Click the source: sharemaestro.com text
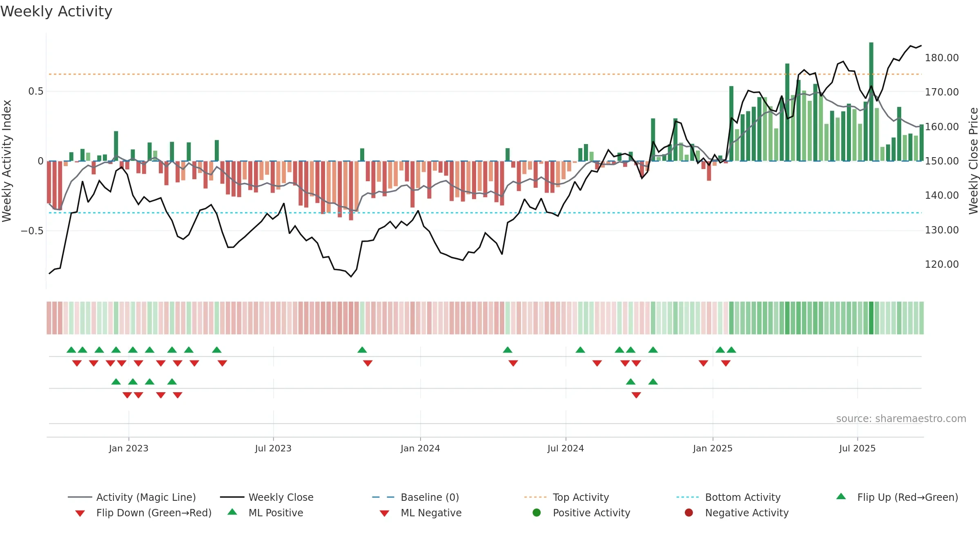 pos(901,418)
